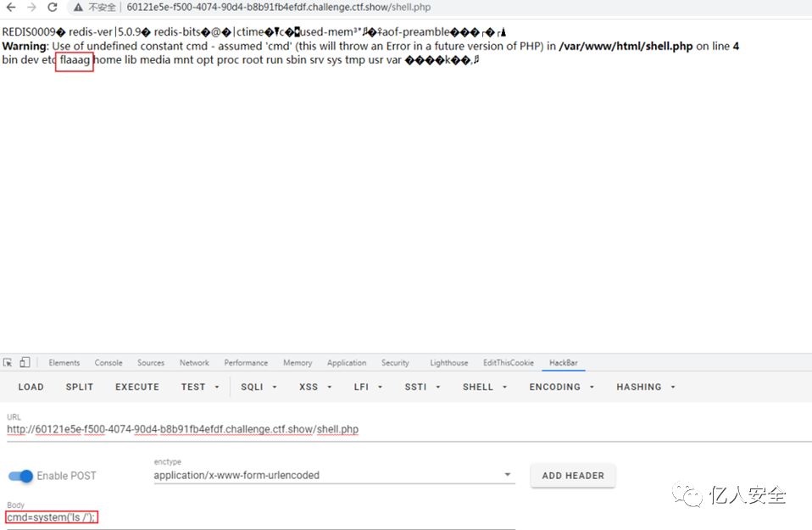Click the ADD HEADER button

pos(573,476)
